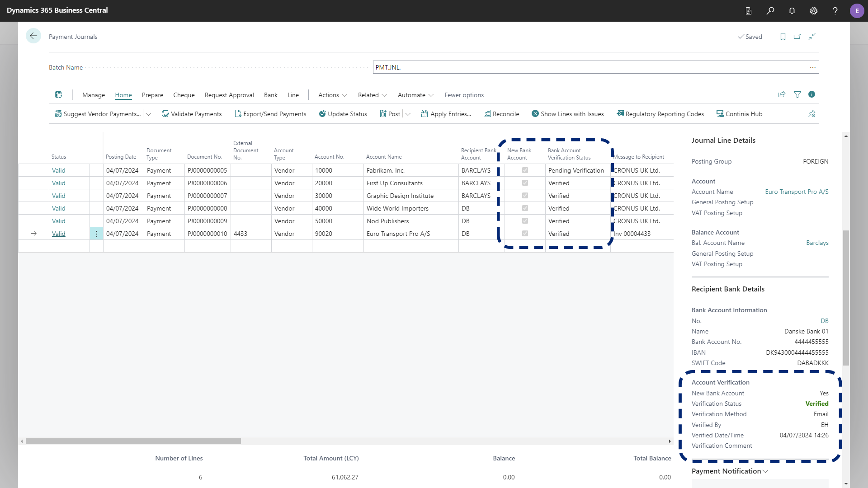Open Valid status link for Euro Transport row

pos(59,234)
